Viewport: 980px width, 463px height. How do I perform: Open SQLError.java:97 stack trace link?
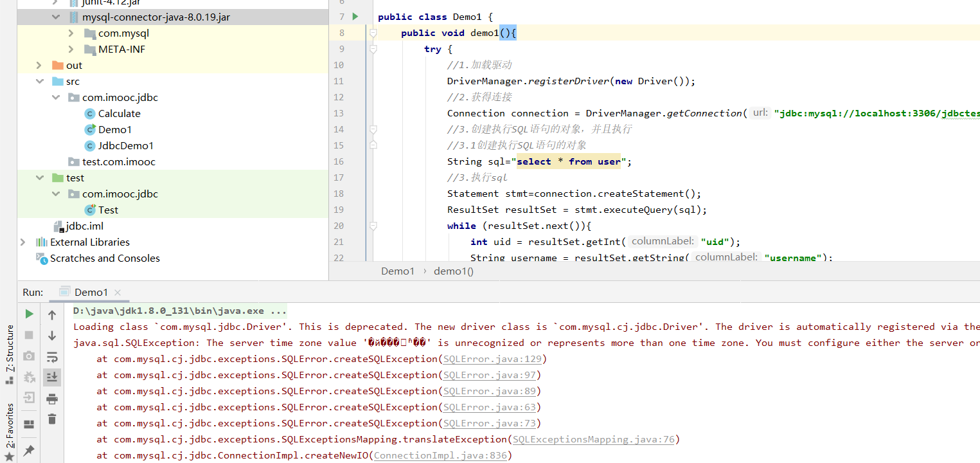(x=490, y=375)
